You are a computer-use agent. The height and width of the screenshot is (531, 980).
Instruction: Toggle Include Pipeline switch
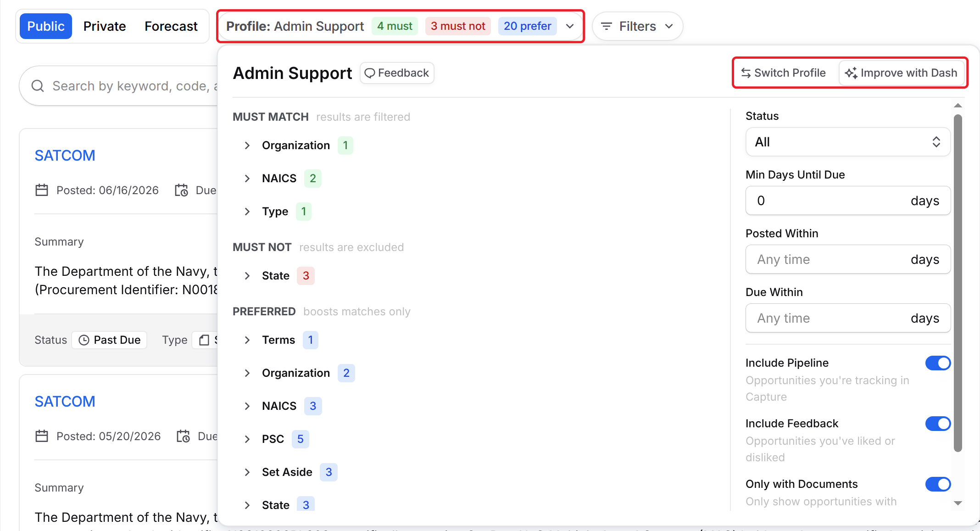point(938,363)
